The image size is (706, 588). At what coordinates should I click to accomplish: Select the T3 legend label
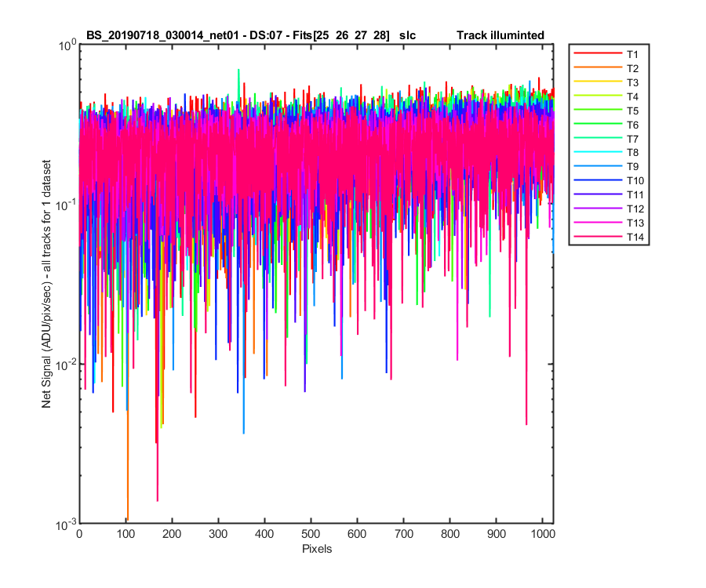point(632,82)
